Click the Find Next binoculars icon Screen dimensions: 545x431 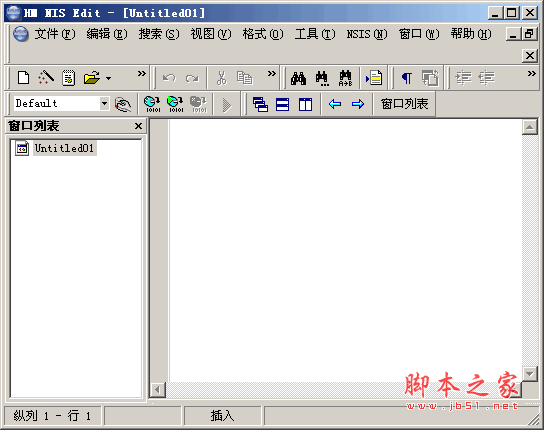pos(322,78)
